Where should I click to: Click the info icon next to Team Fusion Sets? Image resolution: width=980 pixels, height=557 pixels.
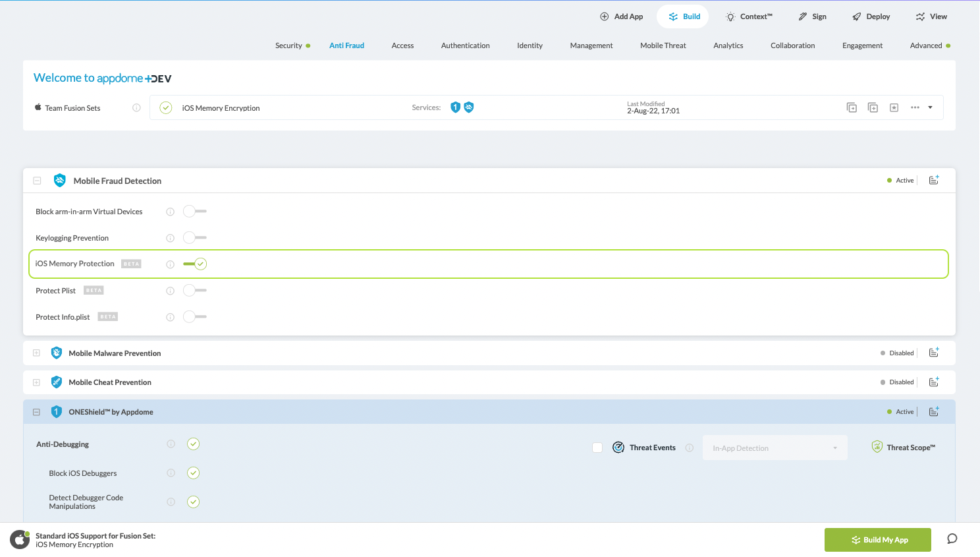[x=136, y=107]
